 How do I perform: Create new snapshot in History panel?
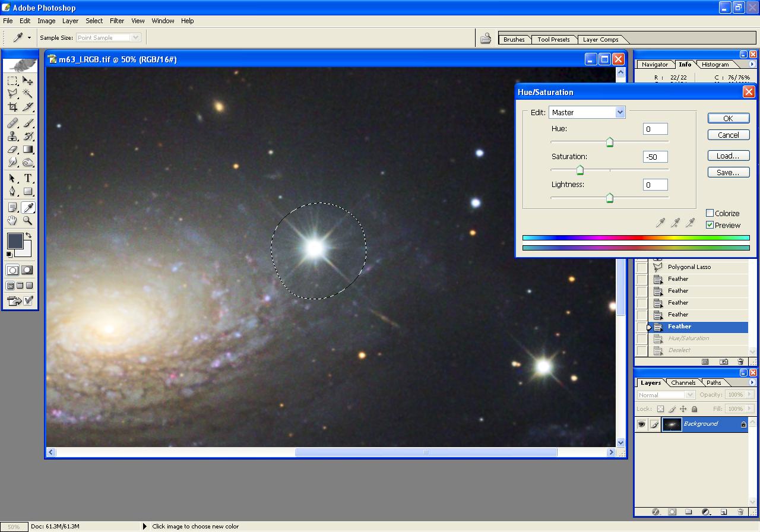pos(724,362)
